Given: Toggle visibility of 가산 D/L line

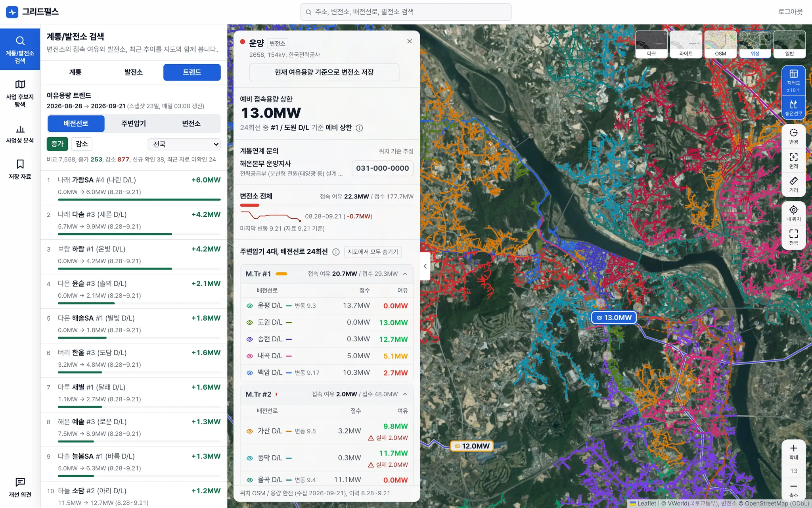Looking at the screenshot, I should point(250,431).
